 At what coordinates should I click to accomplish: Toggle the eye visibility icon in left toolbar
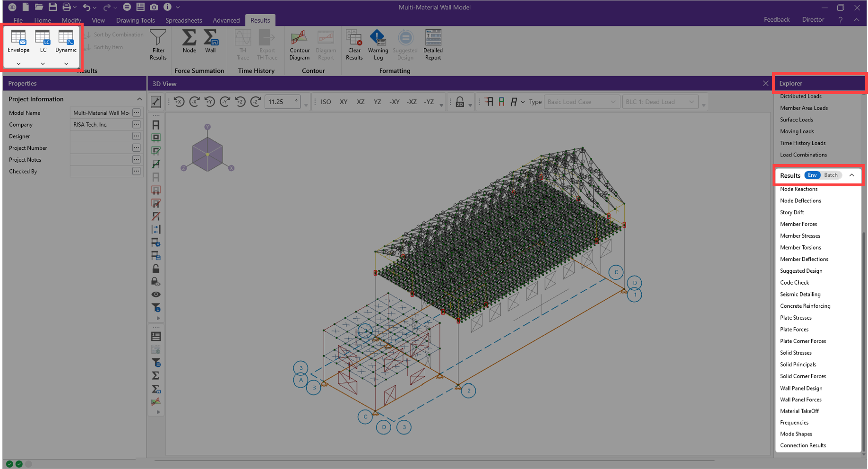156,295
